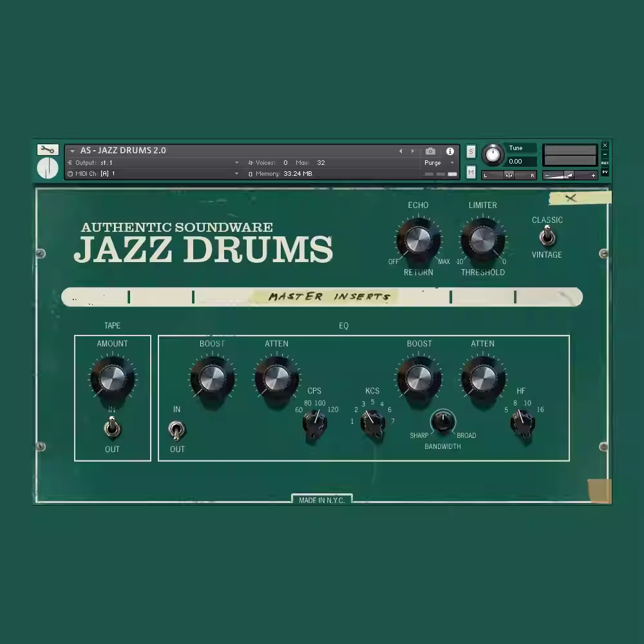
Task: Flip the TAPE In/Out switch
Action: [x=111, y=428]
